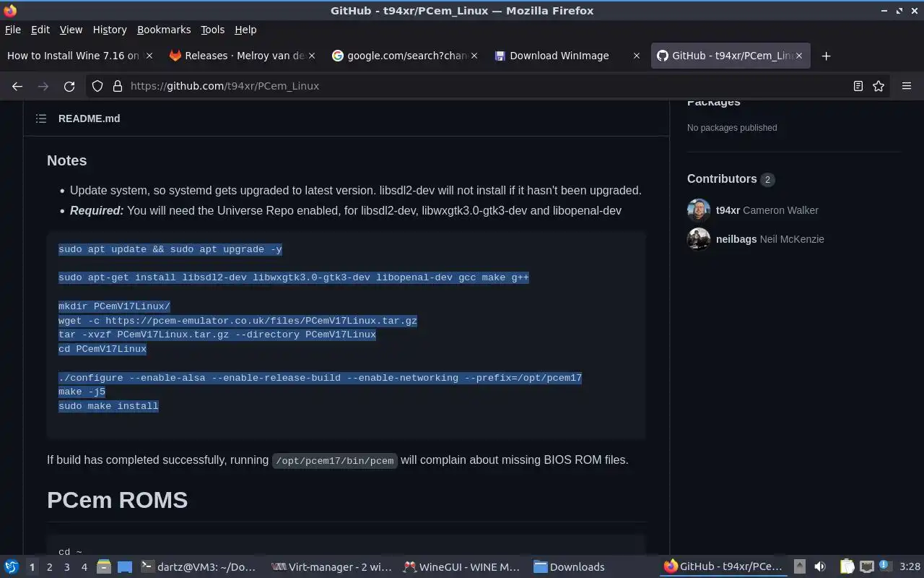Click the shield tracking protection icon
924x578 pixels.
[97, 86]
